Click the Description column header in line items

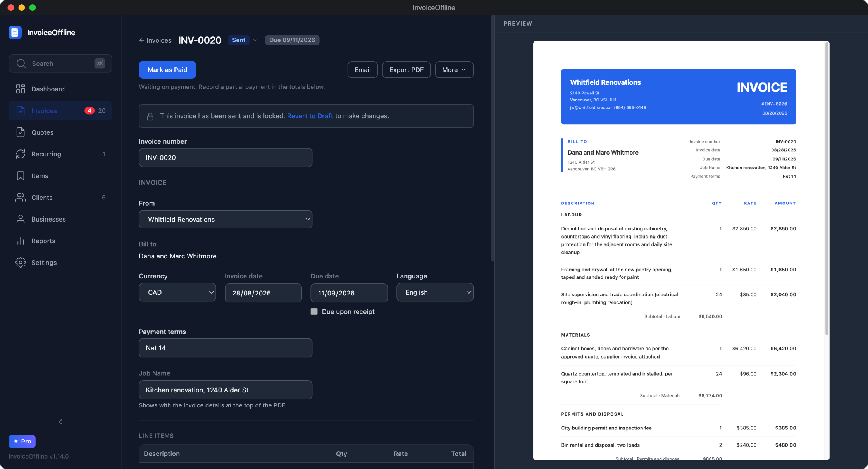coord(162,454)
